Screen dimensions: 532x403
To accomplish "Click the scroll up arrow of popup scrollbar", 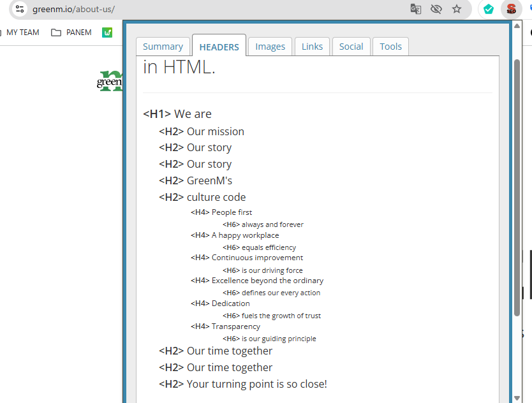I will (x=517, y=27).
